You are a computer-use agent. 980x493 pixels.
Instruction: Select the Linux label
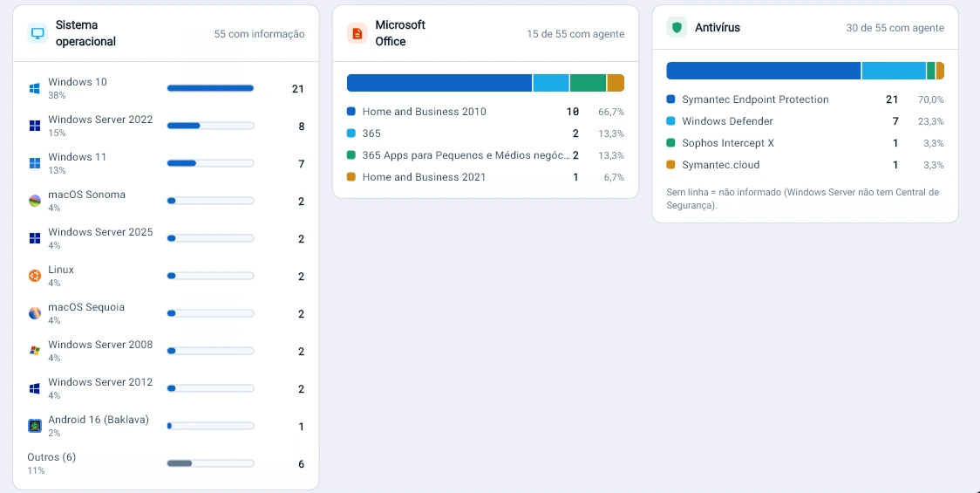coord(61,270)
